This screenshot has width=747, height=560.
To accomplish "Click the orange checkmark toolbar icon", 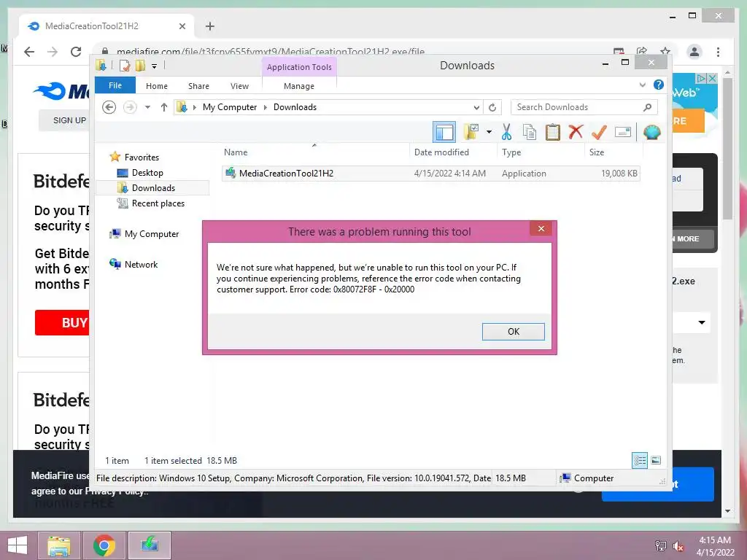I will 599,132.
